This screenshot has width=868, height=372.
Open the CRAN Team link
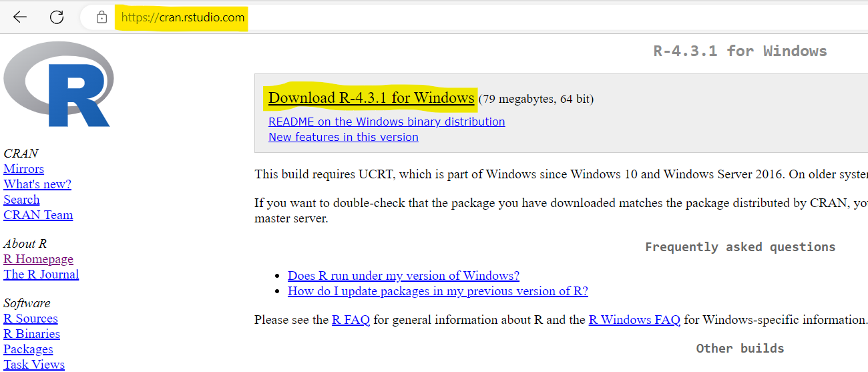38,215
